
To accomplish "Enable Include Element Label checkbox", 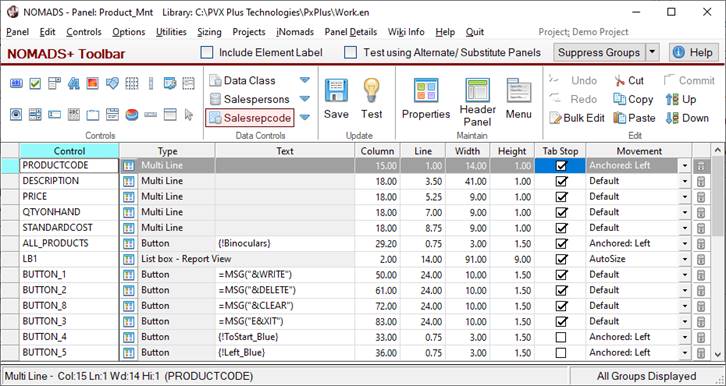I will tap(207, 52).
